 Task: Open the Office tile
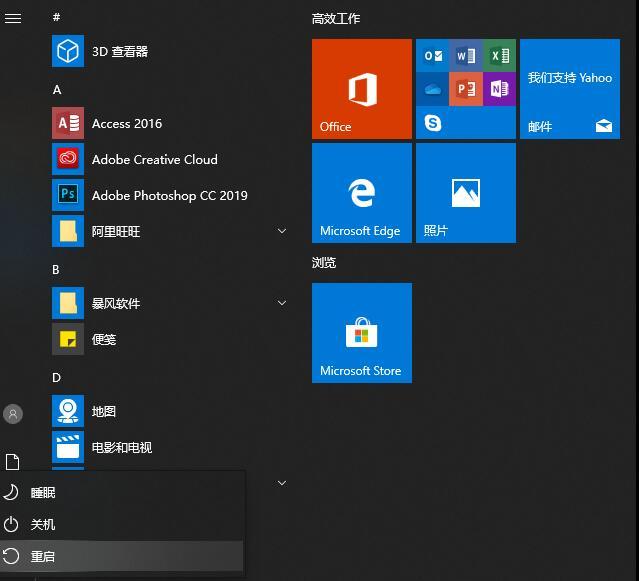361,89
